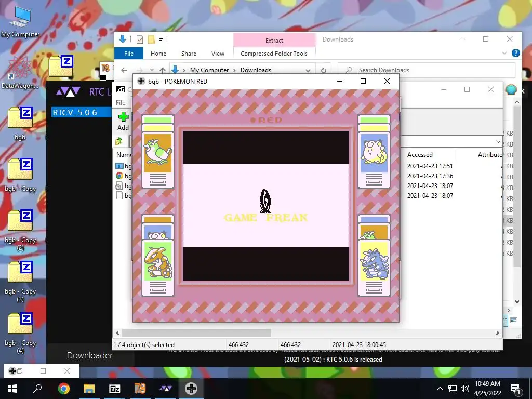Screen dimensions: 532x399
Task: Expand the Explorer ribbon with the chevron
Action: (504, 54)
